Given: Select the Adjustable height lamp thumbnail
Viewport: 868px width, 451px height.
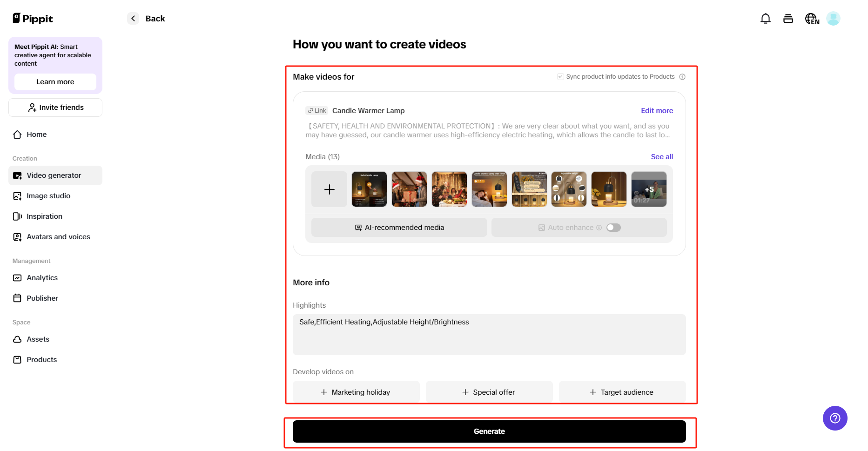Looking at the screenshot, I should (569, 189).
